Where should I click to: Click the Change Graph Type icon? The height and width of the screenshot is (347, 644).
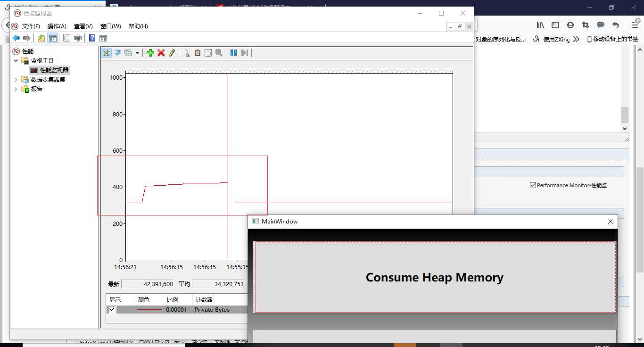[x=128, y=53]
